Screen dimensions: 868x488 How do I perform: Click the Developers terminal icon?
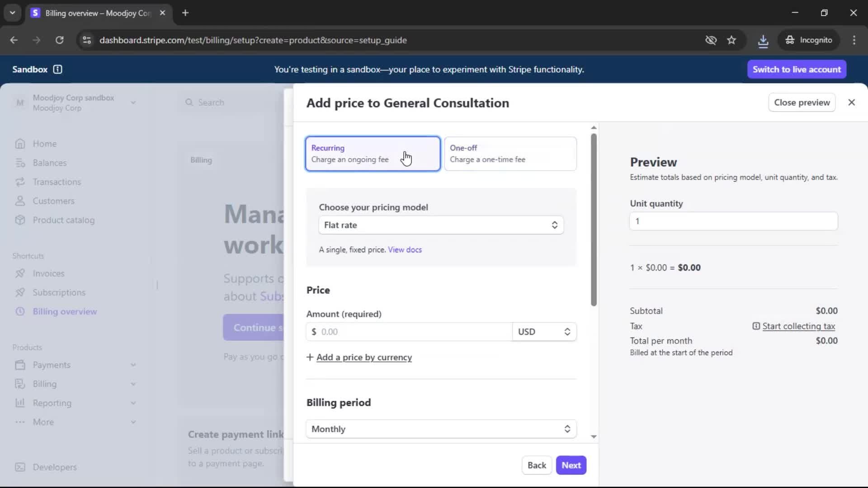[20, 467]
